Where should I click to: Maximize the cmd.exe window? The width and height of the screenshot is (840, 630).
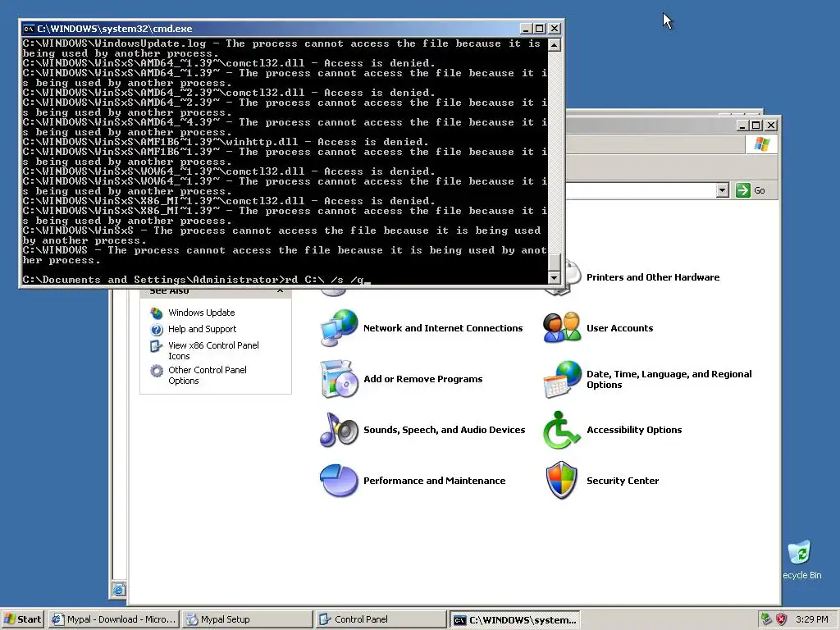pos(540,29)
